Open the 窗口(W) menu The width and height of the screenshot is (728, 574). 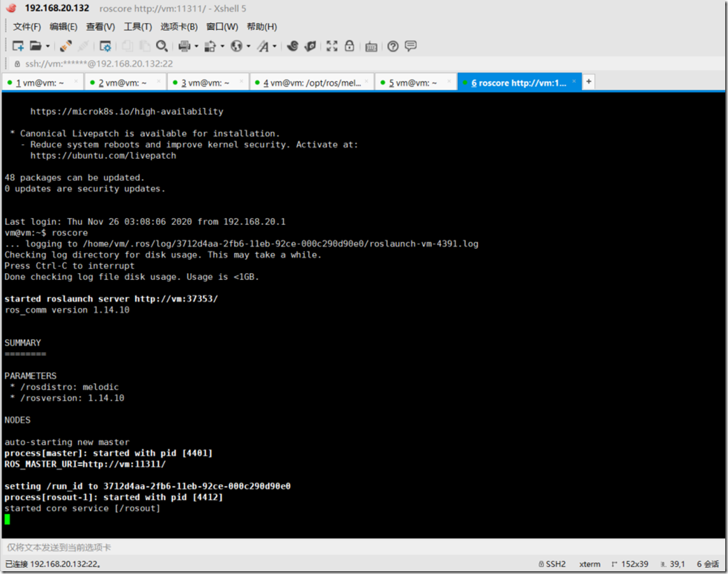click(x=222, y=26)
